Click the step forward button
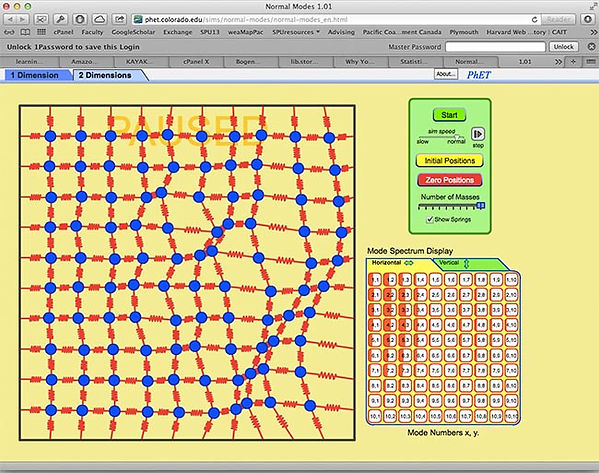 coord(478,134)
